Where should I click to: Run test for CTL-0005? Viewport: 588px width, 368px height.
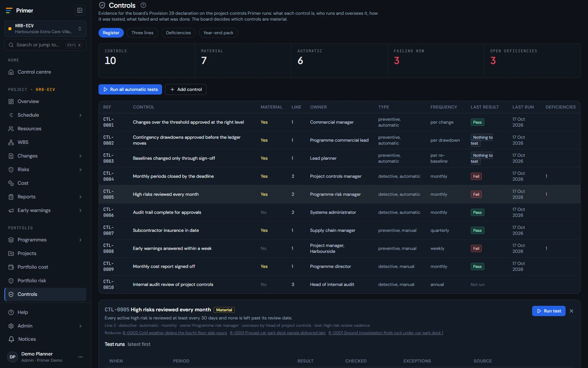[x=549, y=311]
